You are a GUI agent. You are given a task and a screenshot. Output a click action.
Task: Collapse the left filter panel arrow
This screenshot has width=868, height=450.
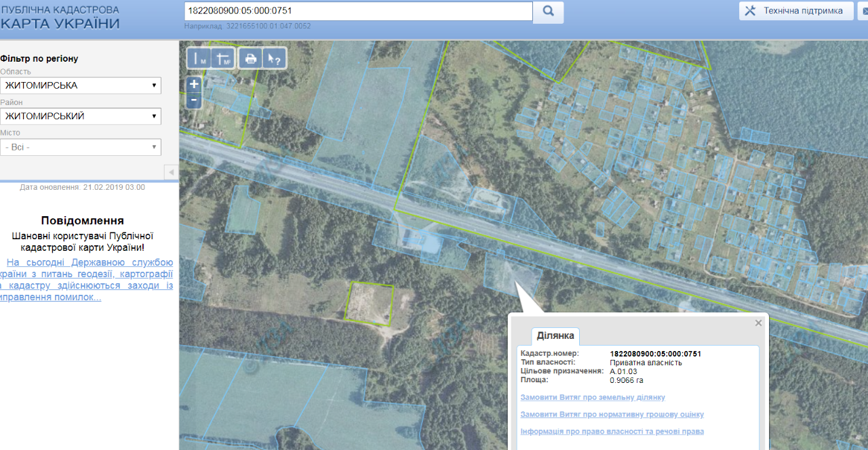point(172,171)
